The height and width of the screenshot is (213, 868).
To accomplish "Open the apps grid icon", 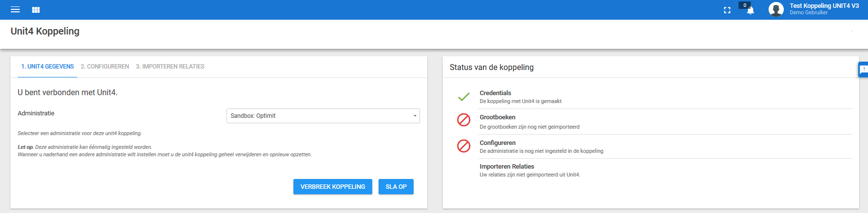I will point(36,9).
